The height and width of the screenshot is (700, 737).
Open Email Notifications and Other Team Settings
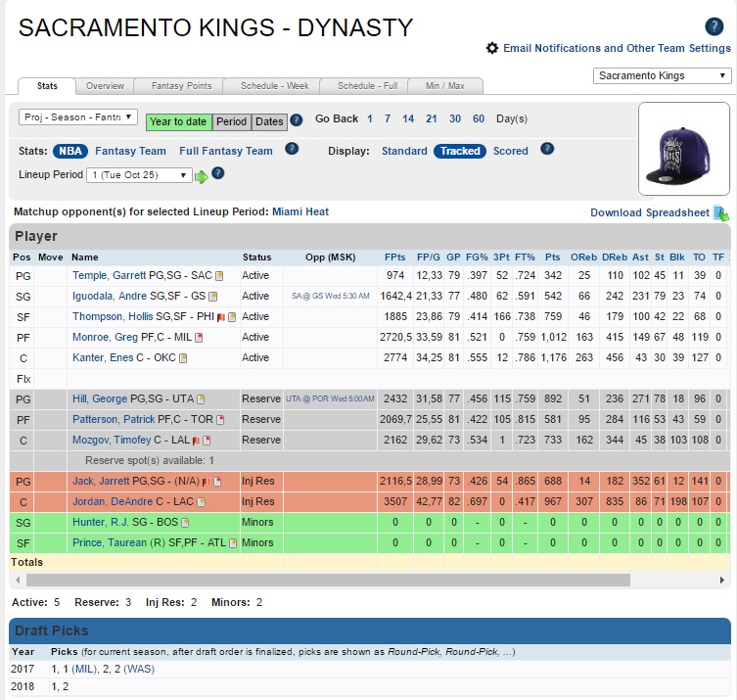tap(617, 48)
